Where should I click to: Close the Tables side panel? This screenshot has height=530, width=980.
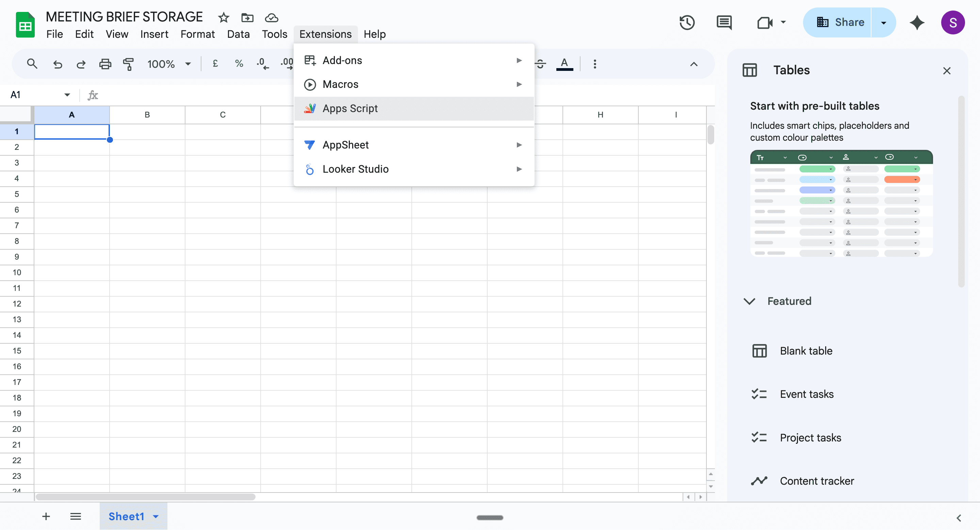(x=947, y=71)
